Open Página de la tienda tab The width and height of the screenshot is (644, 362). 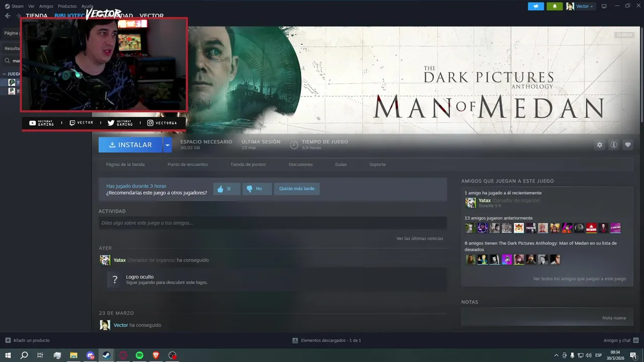tap(125, 164)
